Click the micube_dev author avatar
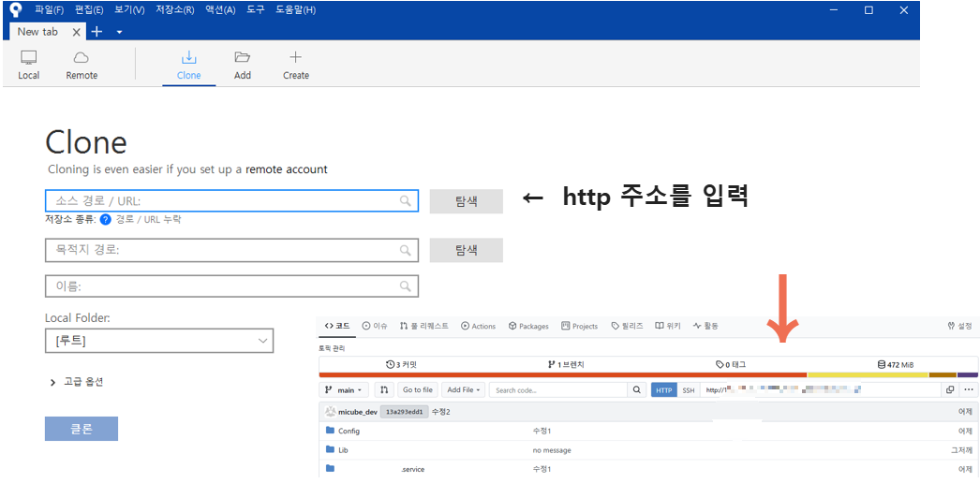The image size is (980, 498). [331, 413]
